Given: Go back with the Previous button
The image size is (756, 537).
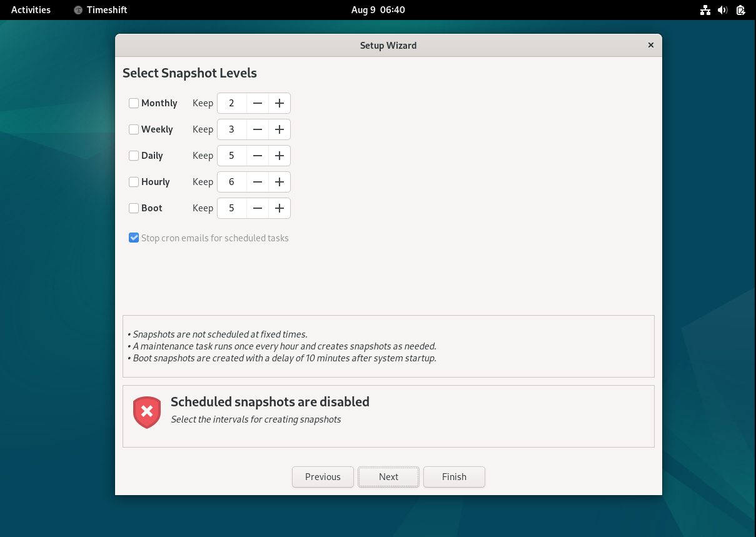Looking at the screenshot, I should pos(323,477).
